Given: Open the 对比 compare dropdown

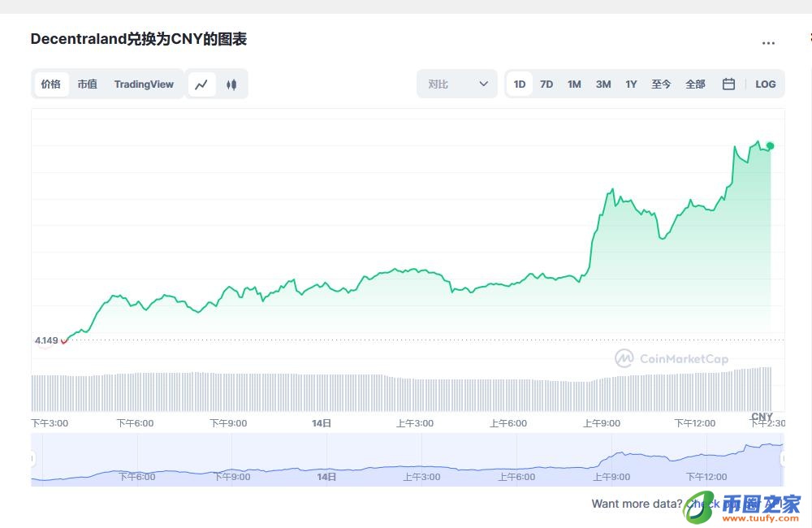Looking at the screenshot, I should coord(457,84).
